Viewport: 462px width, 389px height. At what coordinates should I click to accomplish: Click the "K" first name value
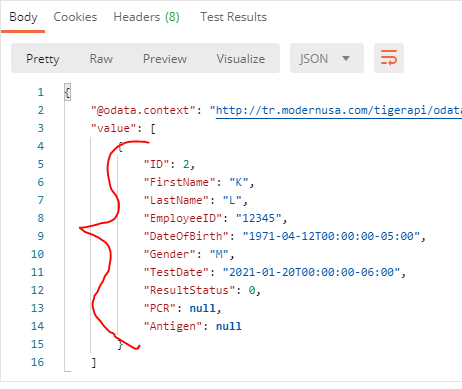pos(239,182)
